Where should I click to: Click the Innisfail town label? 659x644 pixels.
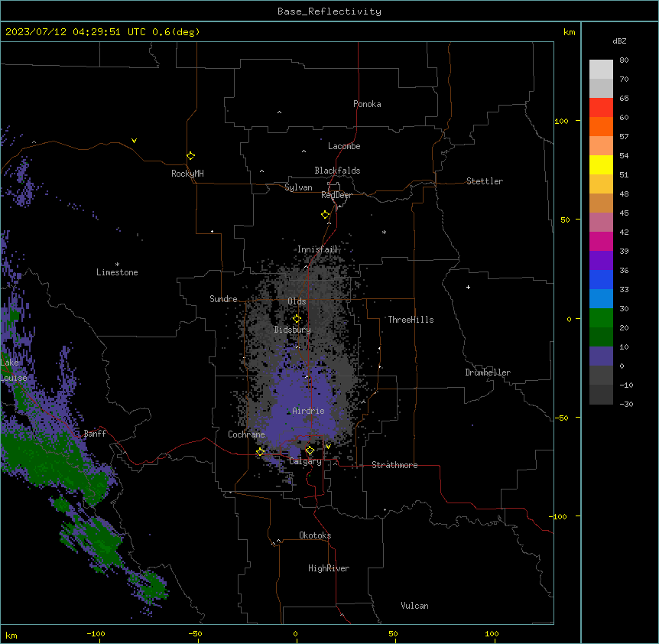tap(317, 249)
